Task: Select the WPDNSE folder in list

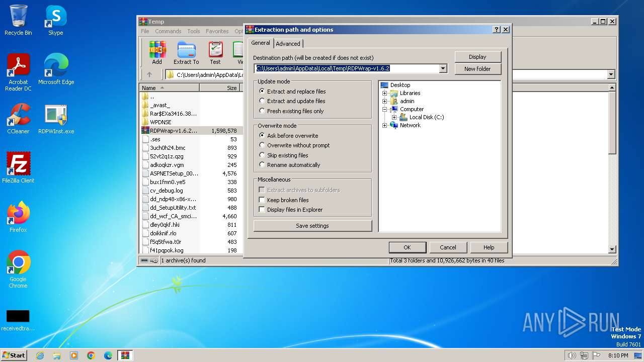Action: (160, 122)
